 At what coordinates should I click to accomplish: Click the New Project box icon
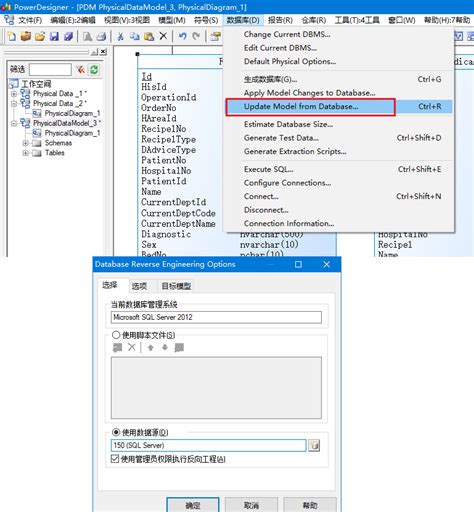click(x=26, y=36)
